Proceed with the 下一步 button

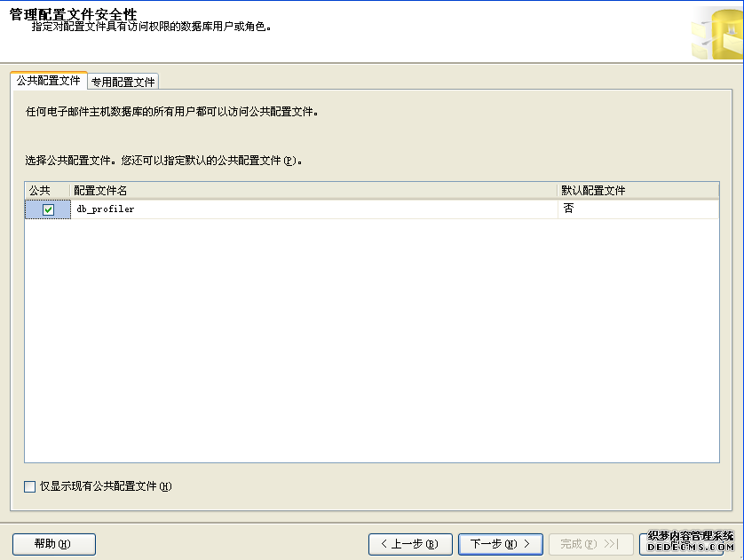click(500, 544)
